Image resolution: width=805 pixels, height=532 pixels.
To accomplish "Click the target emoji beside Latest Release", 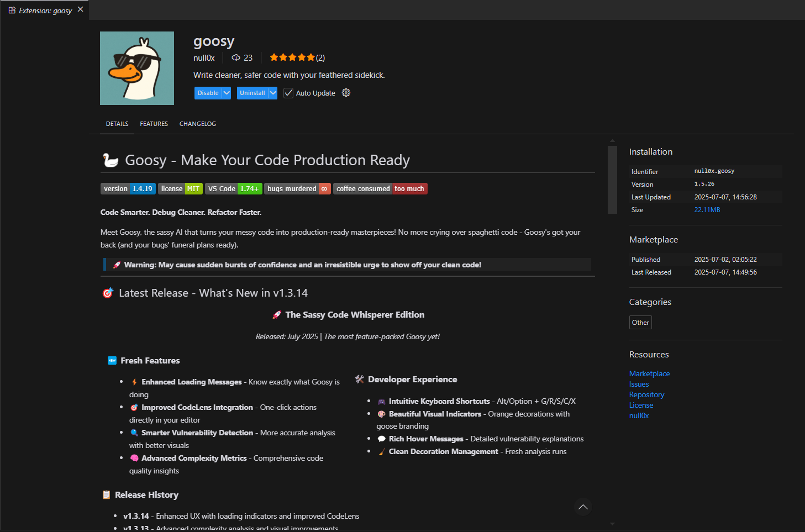I will tap(108, 293).
